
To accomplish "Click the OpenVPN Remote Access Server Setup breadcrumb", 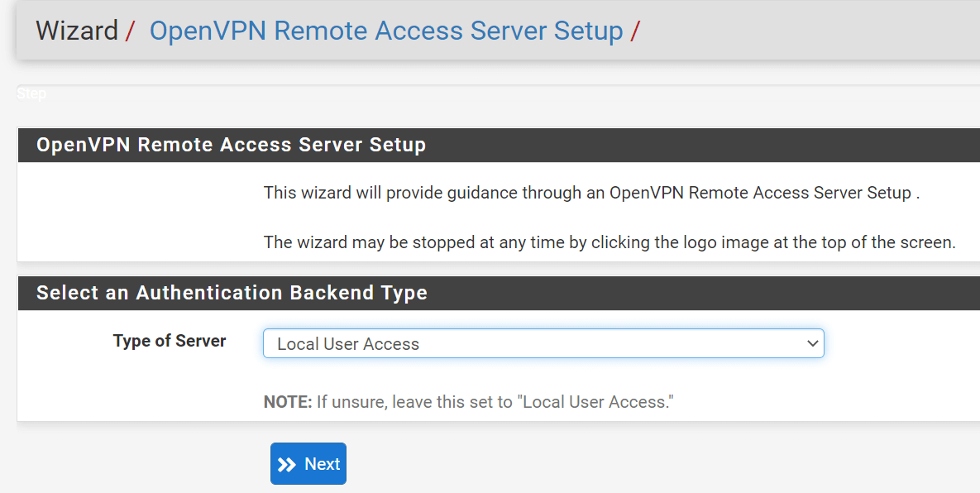I will click(x=385, y=31).
